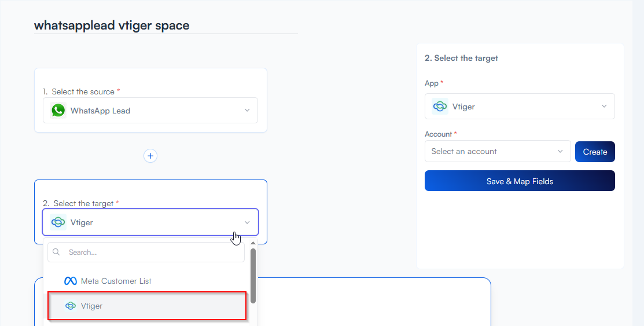
Task: Click the plus icon between steps
Action: 150,156
